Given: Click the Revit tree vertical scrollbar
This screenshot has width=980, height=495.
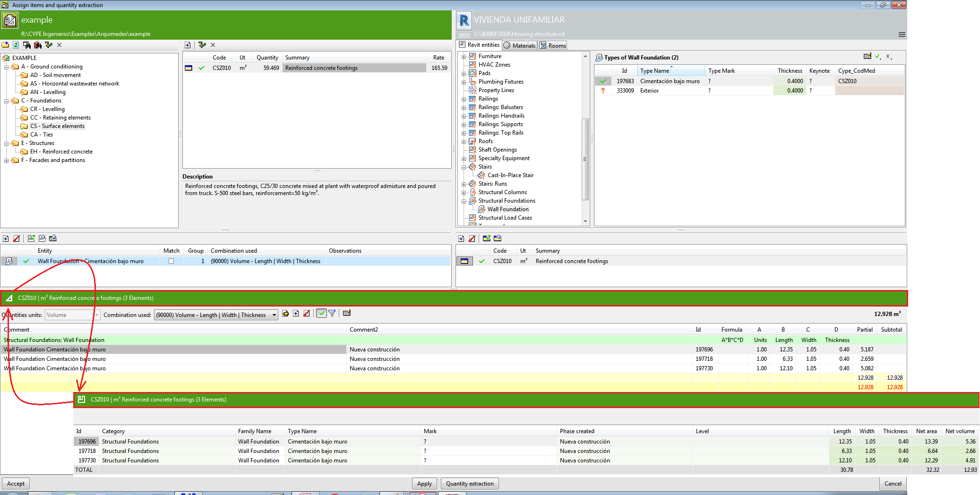Looking at the screenshot, I should 585,159.
